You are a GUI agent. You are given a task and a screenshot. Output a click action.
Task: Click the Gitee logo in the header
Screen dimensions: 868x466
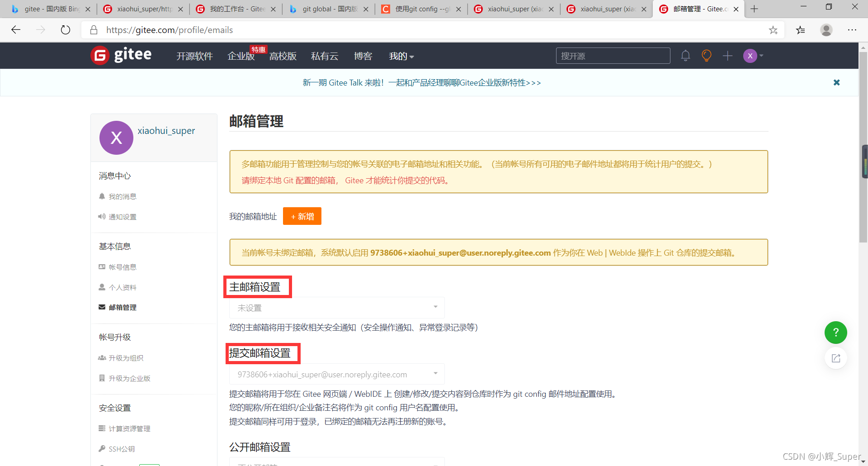(x=121, y=55)
